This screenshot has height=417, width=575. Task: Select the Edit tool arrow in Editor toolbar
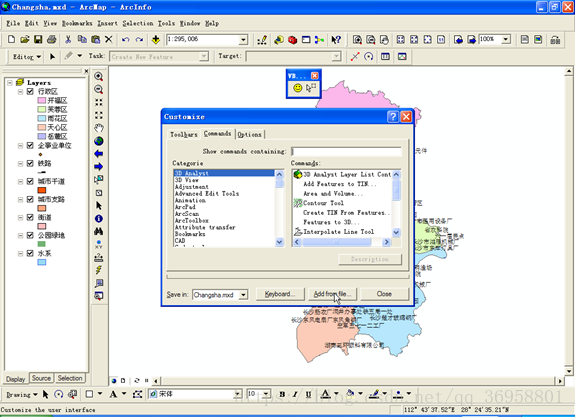(52, 56)
